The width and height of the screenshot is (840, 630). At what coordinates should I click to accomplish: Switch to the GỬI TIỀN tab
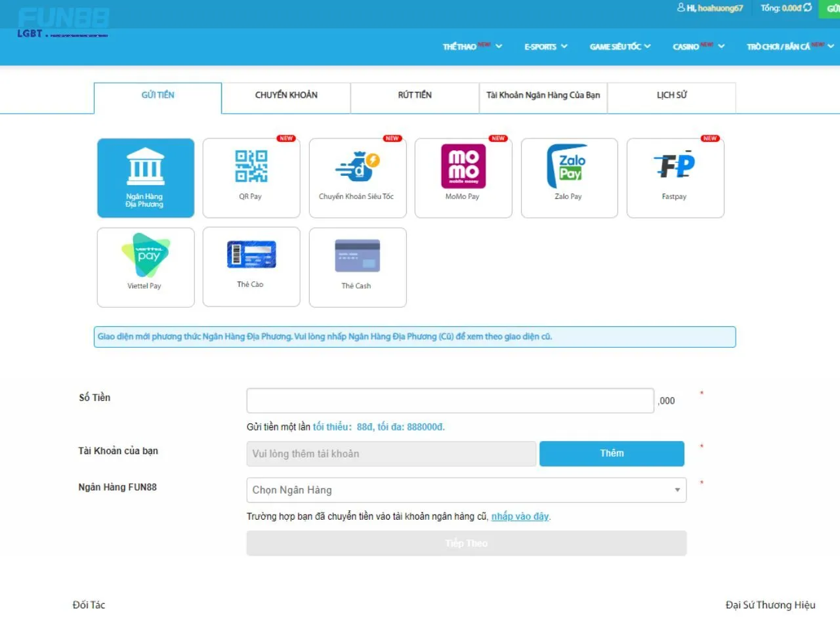click(x=158, y=98)
